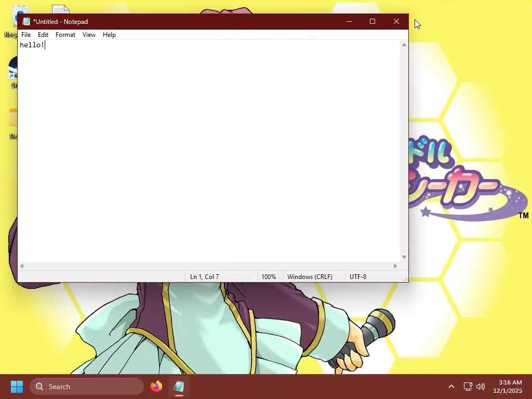The height and width of the screenshot is (399, 532).
Task: Click the 100% zoom status entry
Action: pos(269,277)
